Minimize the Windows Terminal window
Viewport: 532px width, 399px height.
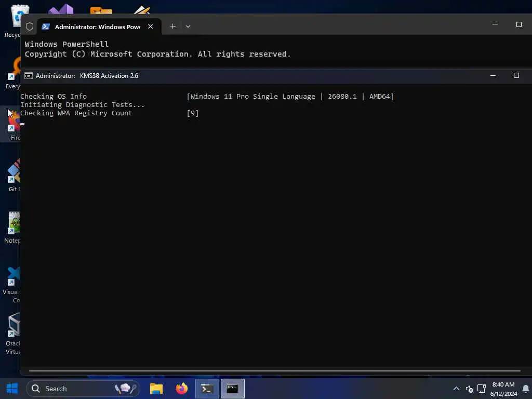click(495, 24)
